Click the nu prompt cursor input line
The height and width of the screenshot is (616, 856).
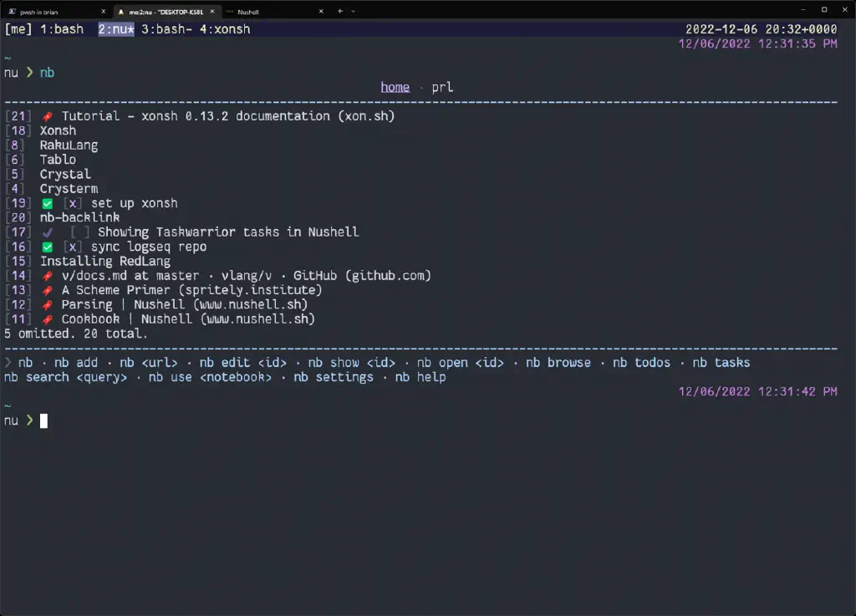43,421
